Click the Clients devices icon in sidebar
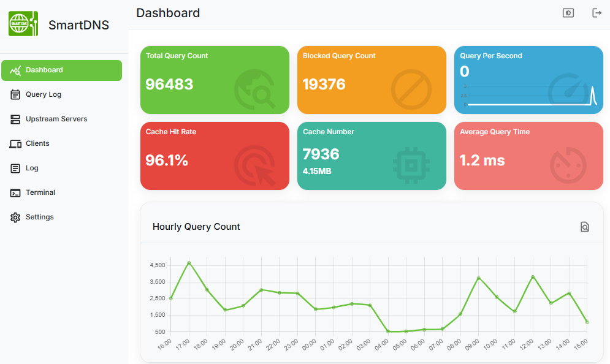 click(15, 143)
